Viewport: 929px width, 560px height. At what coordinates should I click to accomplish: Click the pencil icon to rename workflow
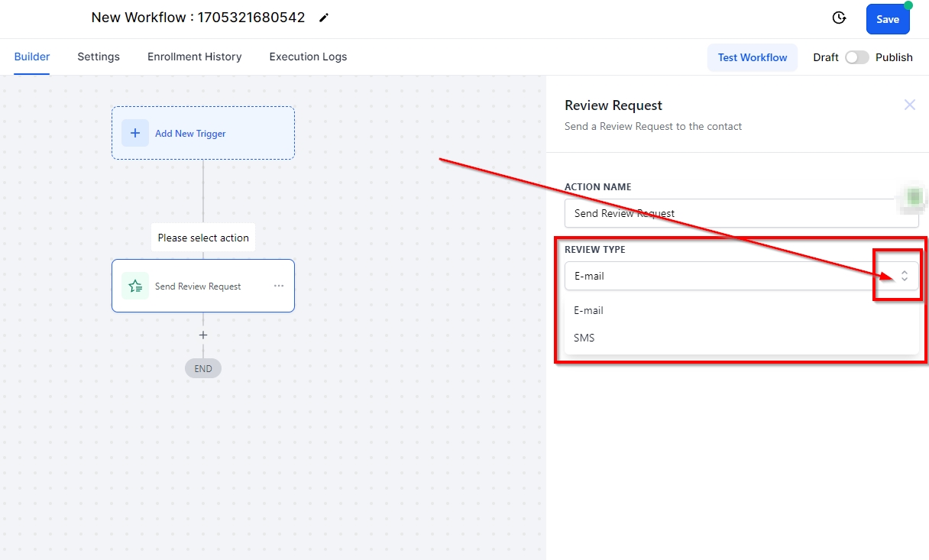click(324, 18)
